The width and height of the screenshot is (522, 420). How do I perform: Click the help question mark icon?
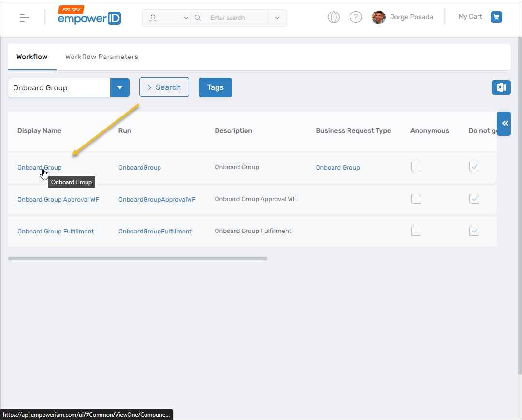pyautogui.click(x=356, y=16)
